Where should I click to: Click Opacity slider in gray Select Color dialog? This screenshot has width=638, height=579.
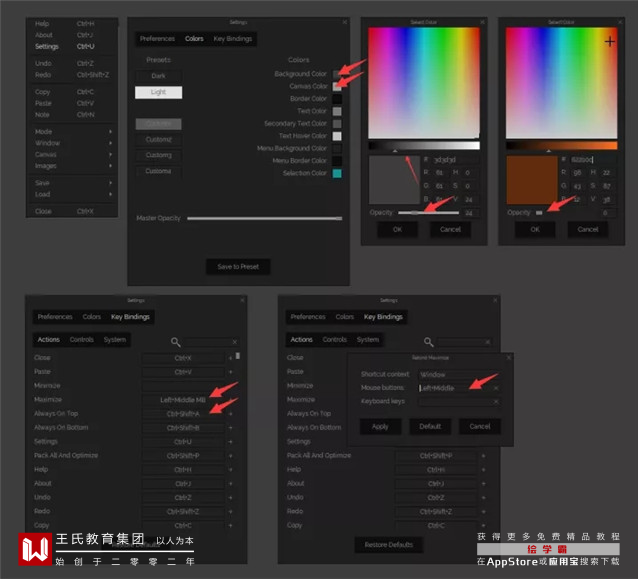coord(428,212)
